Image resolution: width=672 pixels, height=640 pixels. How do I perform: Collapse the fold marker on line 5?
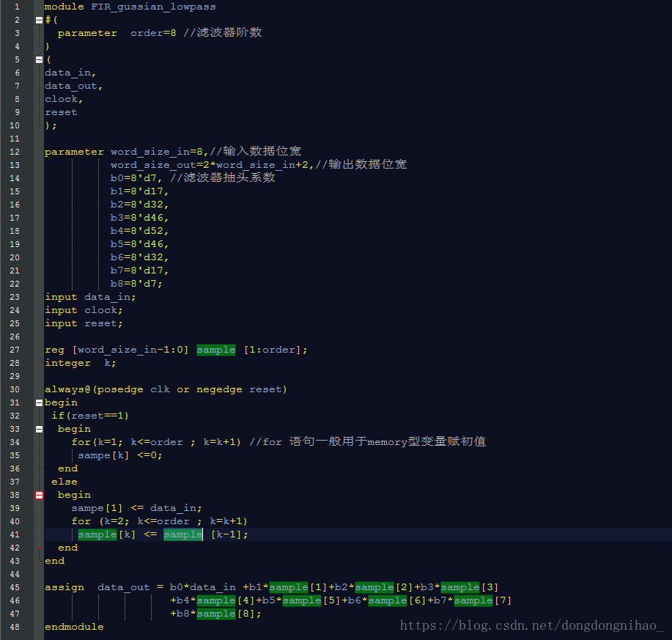pos(39,59)
